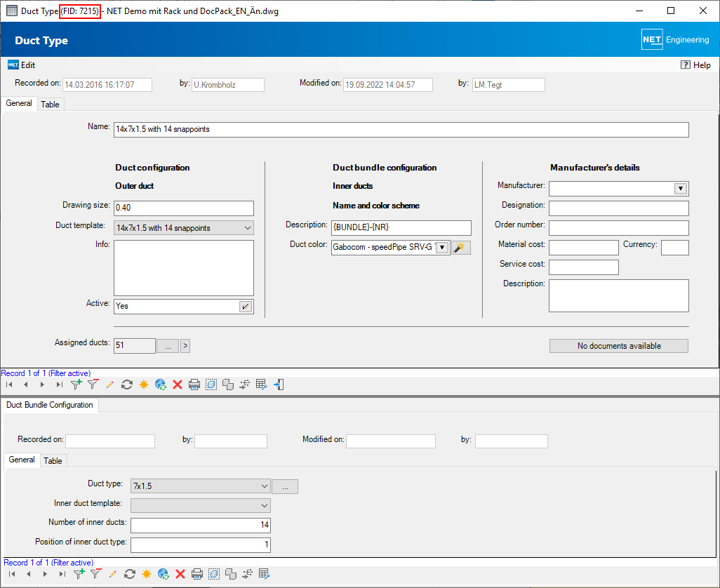Click printer icon in Duct Bundle Configuration toolbar
Screen dimensions: 720x588
point(197,574)
